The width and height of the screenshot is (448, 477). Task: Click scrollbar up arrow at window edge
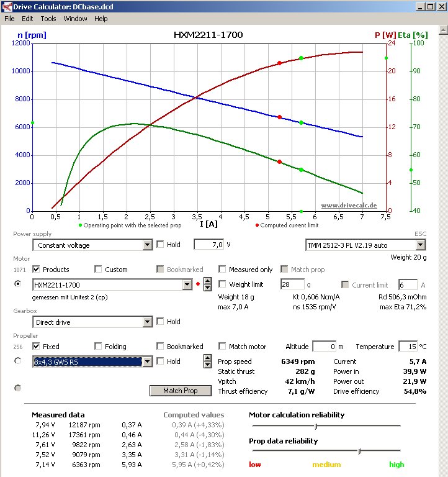click(x=443, y=30)
